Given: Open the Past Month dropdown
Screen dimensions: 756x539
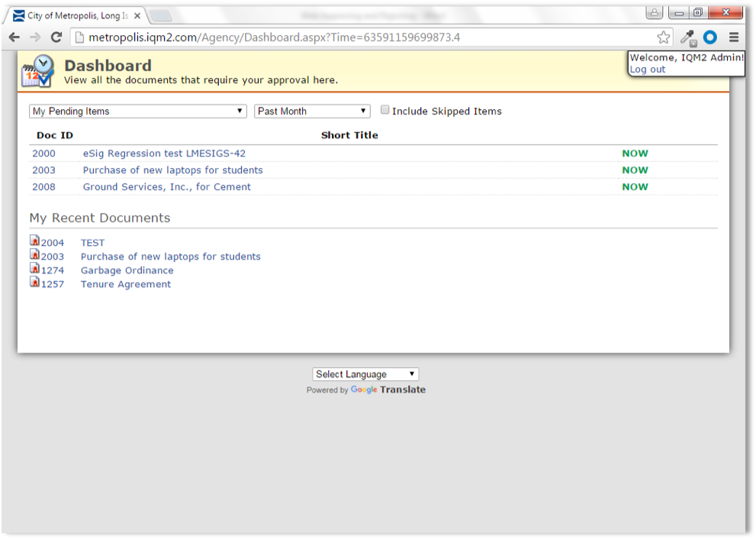Looking at the screenshot, I should (312, 111).
